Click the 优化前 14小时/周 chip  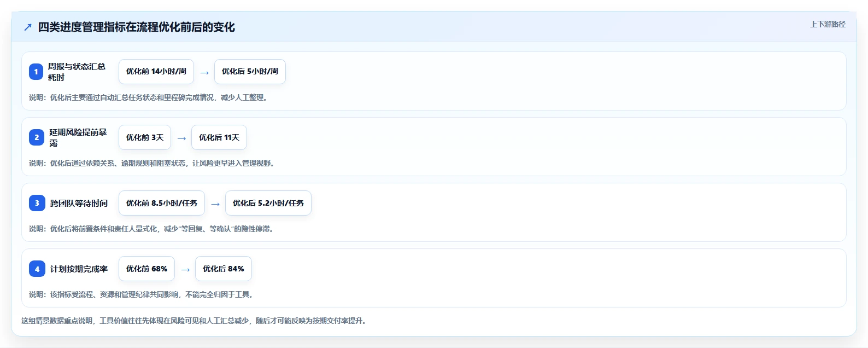coord(156,72)
